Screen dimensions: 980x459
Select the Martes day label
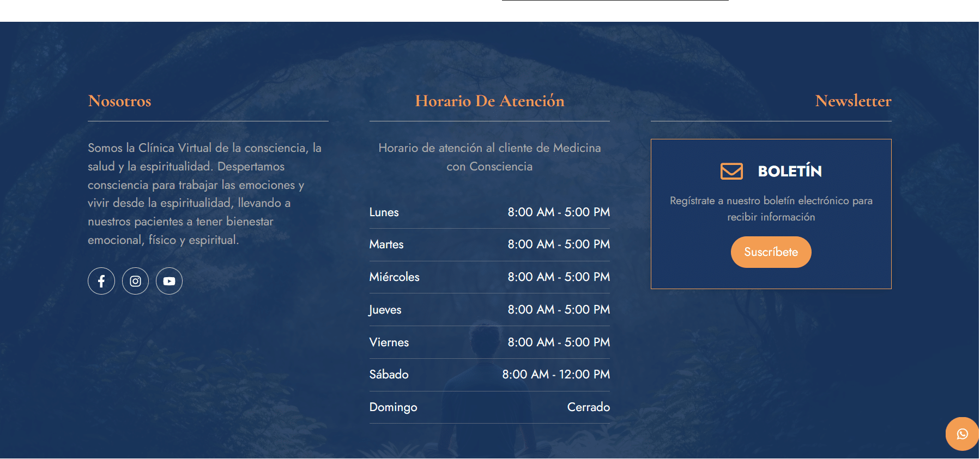point(386,244)
